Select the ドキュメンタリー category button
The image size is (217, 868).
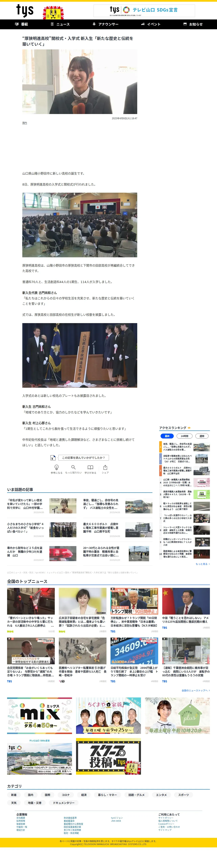point(64,803)
